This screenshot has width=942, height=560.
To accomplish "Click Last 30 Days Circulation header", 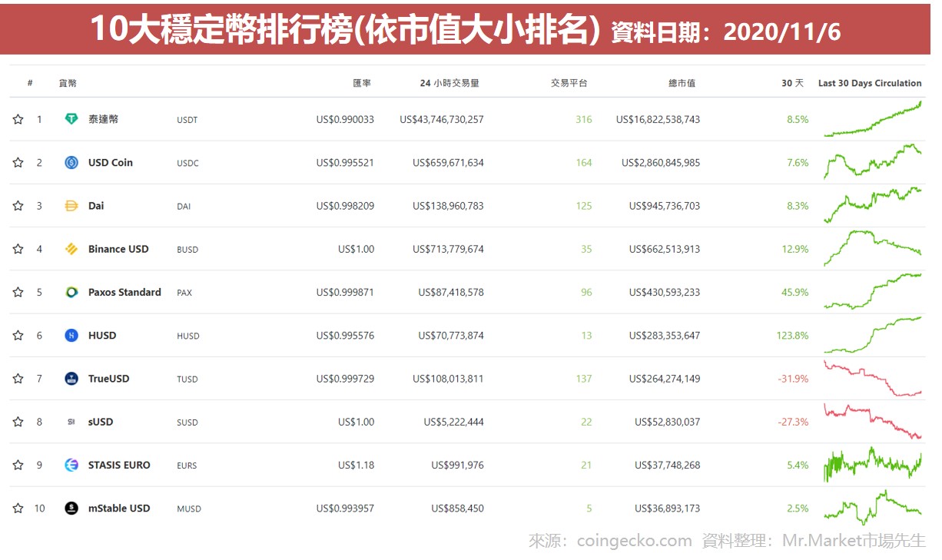I will [x=870, y=83].
